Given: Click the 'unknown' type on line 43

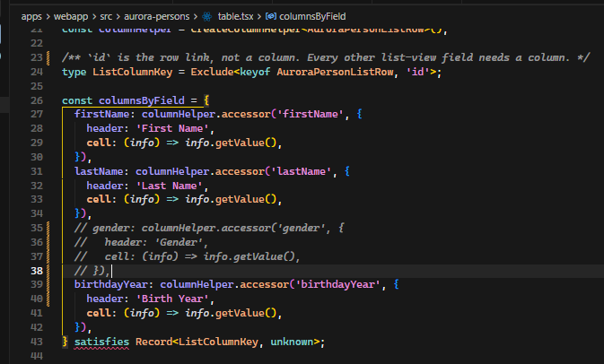Looking at the screenshot, I should (x=292, y=342).
